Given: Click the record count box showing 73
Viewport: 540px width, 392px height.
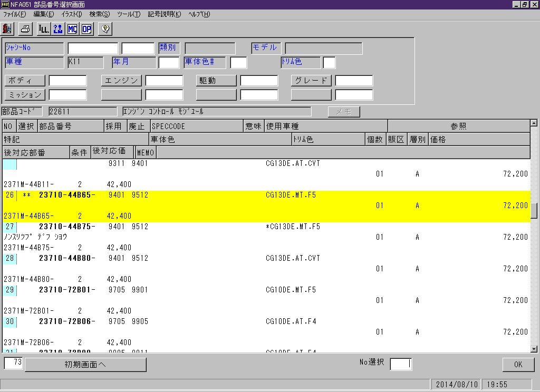Looking at the screenshot, I should 13,362.
